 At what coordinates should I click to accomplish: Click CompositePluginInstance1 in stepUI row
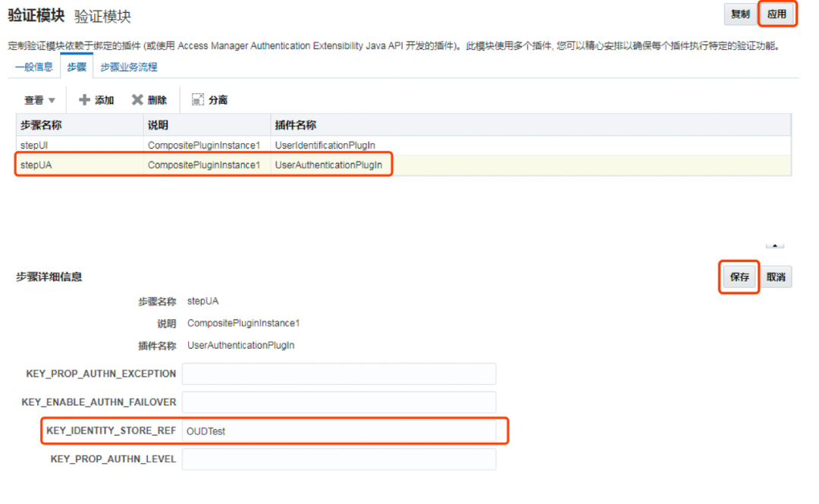pos(204,146)
